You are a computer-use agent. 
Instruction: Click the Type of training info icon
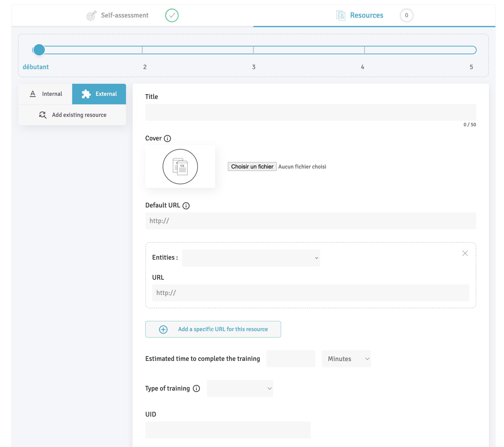[196, 388]
